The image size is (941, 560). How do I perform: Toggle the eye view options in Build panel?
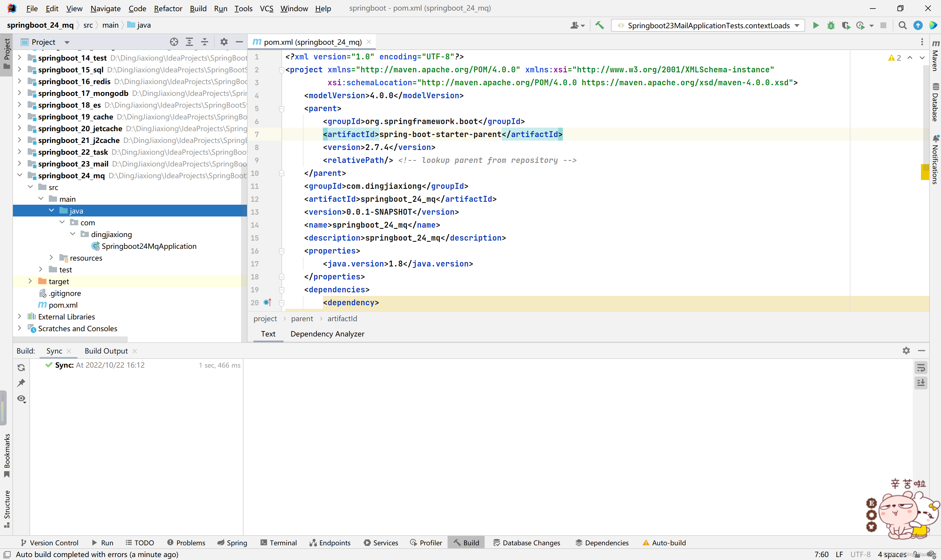pyautogui.click(x=21, y=399)
